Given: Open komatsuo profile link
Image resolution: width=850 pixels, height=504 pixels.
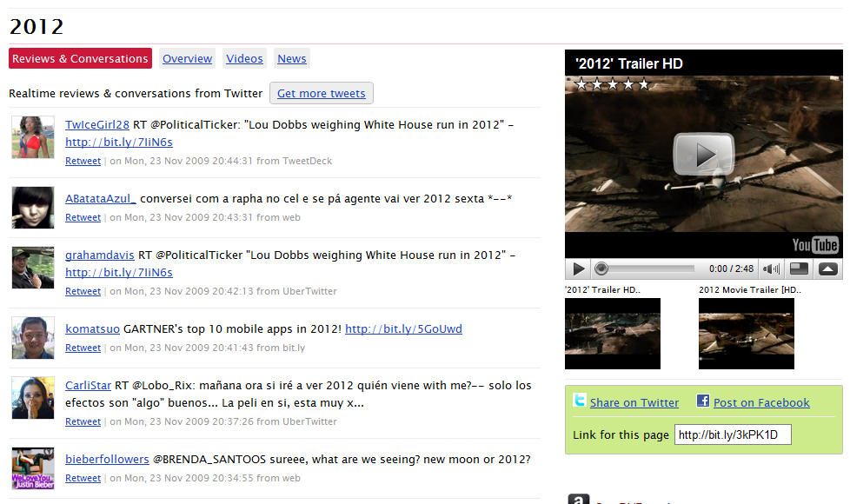Looking at the screenshot, I should pos(92,329).
